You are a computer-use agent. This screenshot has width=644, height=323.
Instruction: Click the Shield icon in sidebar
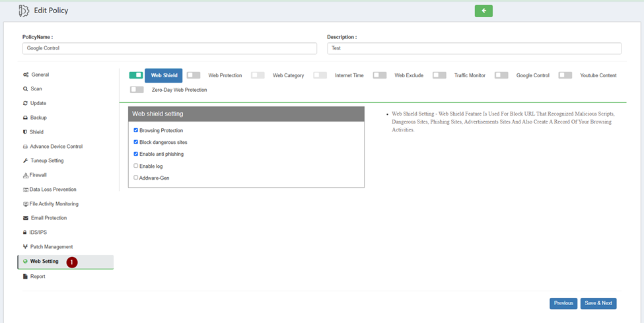point(26,132)
